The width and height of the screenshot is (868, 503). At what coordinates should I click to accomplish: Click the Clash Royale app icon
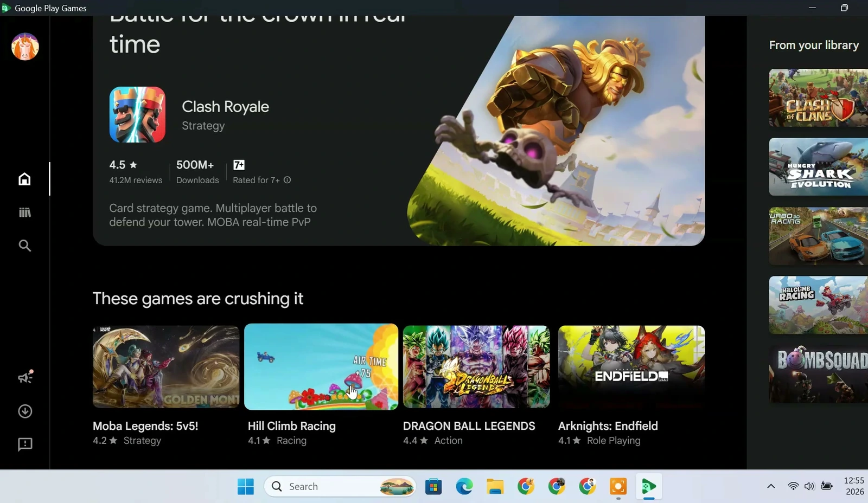pyautogui.click(x=137, y=115)
